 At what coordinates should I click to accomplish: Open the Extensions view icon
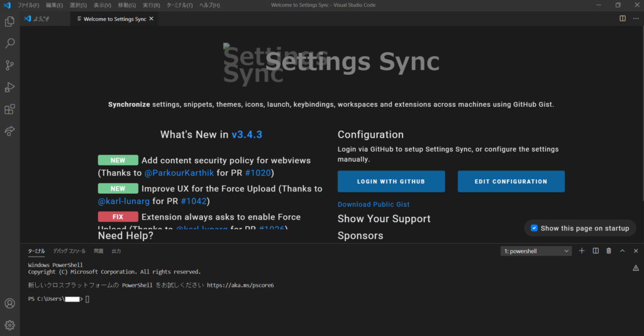[10, 109]
